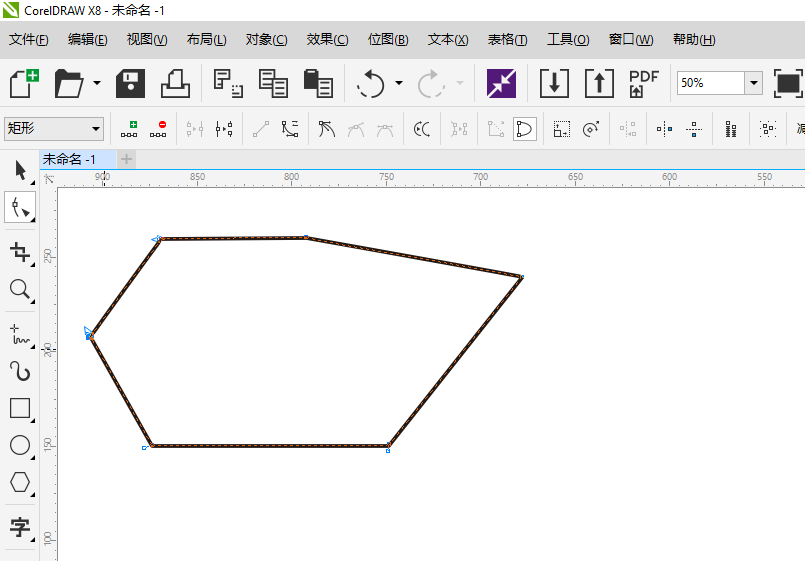Open the zoom level dropdown arrow
This screenshot has width=805, height=561.
tap(752, 83)
